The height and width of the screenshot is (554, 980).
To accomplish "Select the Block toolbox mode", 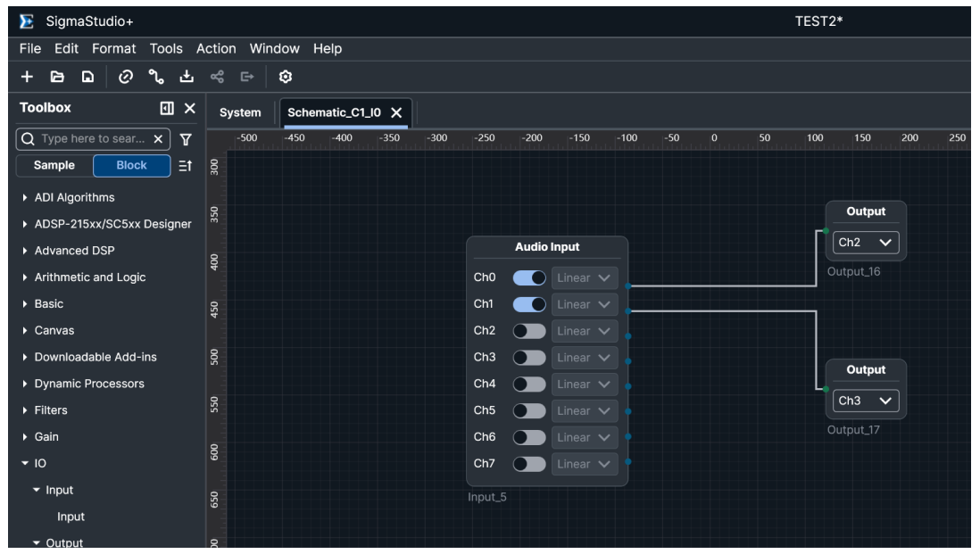I will 131,166.
